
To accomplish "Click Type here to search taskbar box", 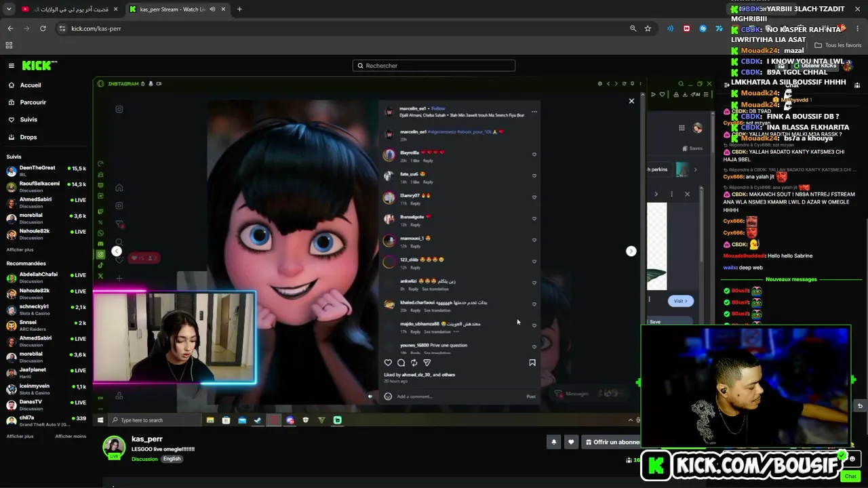I will pyautogui.click(x=155, y=420).
